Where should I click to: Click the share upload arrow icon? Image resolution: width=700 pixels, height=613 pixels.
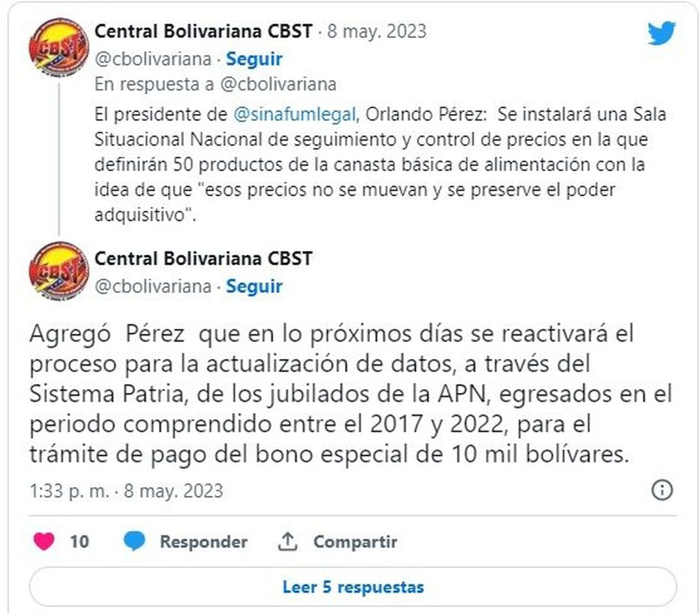click(x=287, y=541)
